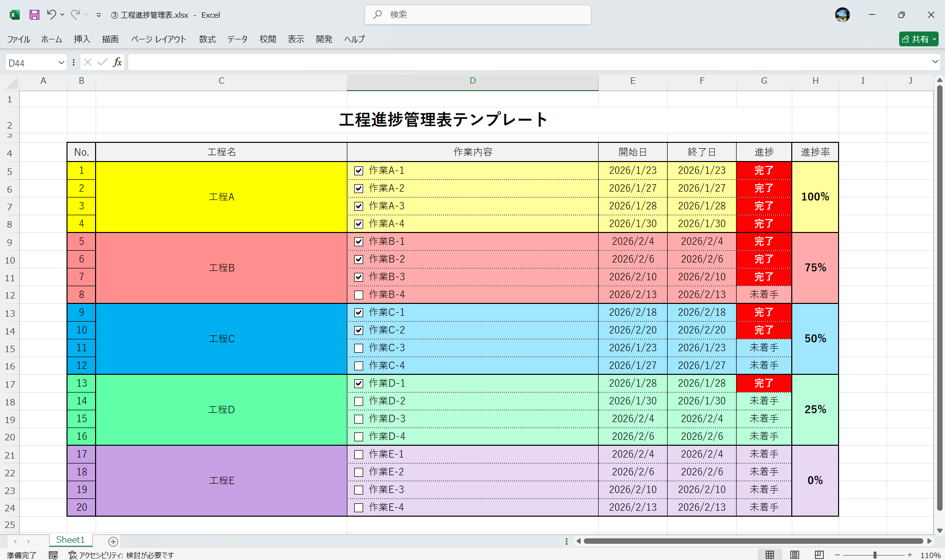Open the 開発 ribbon tab
The height and width of the screenshot is (560, 945).
(324, 39)
